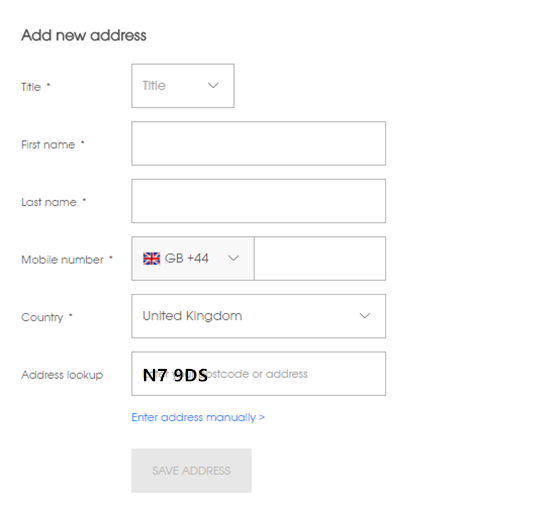This screenshot has width=560, height=505.
Task: Focus the mobile number text field
Action: tap(320, 258)
